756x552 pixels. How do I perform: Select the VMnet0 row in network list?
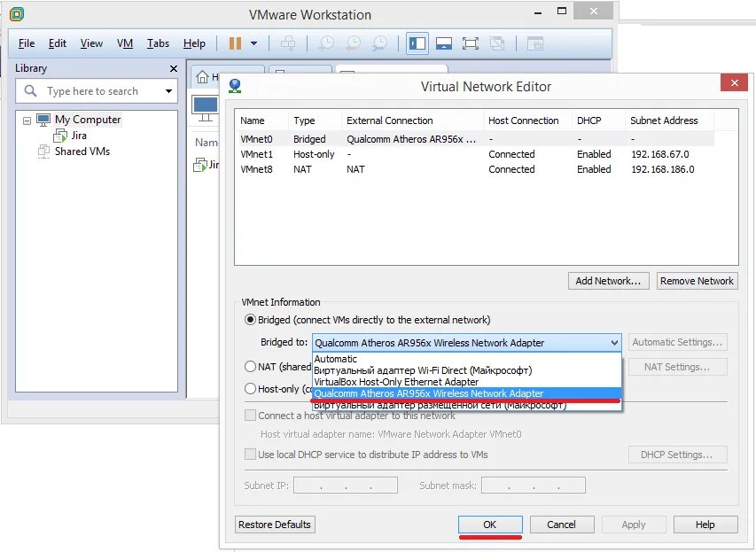(x=476, y=139)
